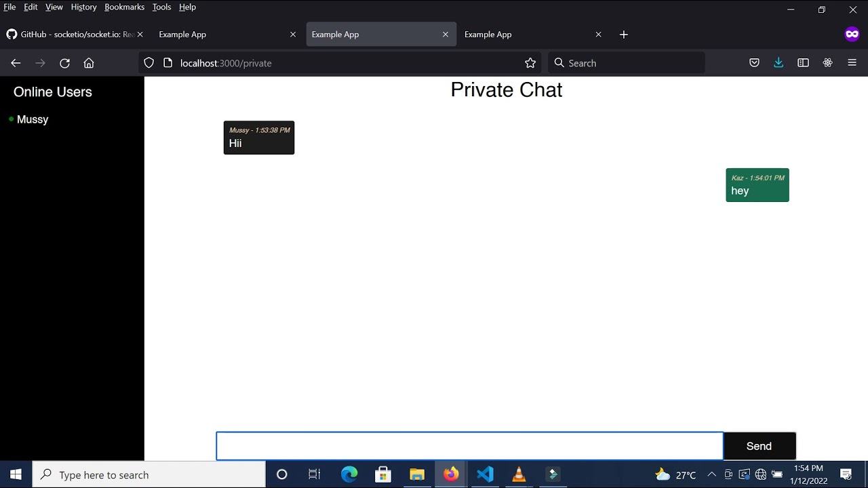Open the weather widget showing 27°C
Screen dimensions: 868x488
point(676,474)
